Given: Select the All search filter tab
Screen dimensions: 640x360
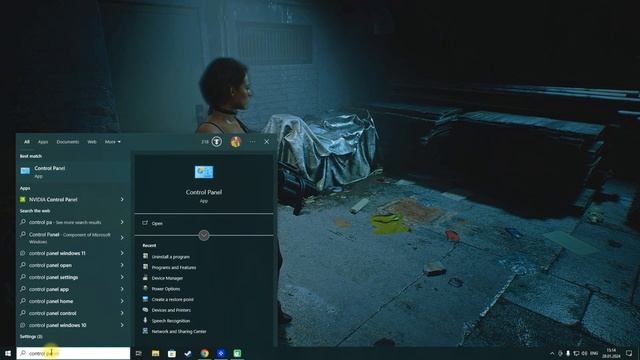Looking at the screenshot, I should pos(27,142).
